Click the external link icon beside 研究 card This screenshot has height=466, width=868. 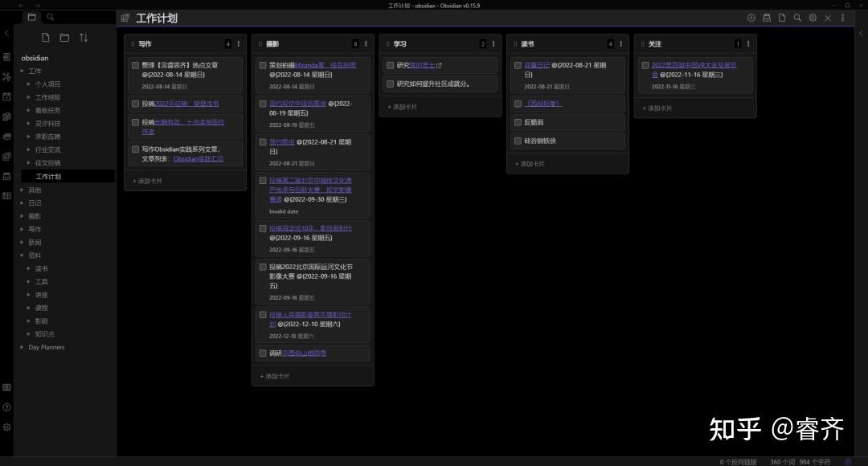pos(440,65)
